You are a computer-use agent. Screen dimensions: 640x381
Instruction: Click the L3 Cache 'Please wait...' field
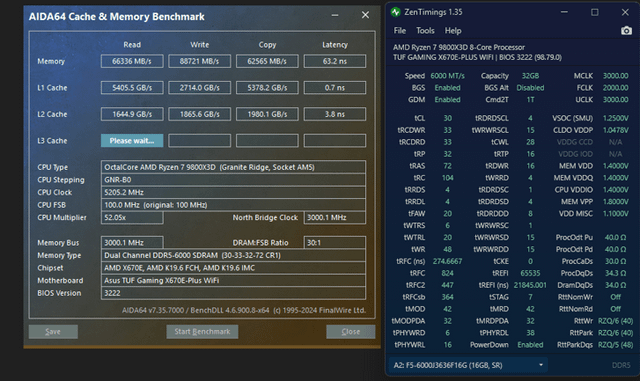[132, 140]
